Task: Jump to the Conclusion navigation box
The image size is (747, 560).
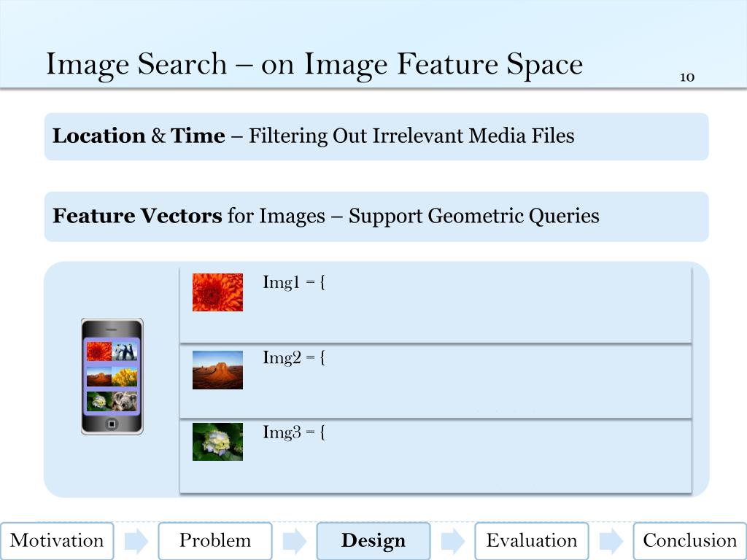Action: click(690, 541)
